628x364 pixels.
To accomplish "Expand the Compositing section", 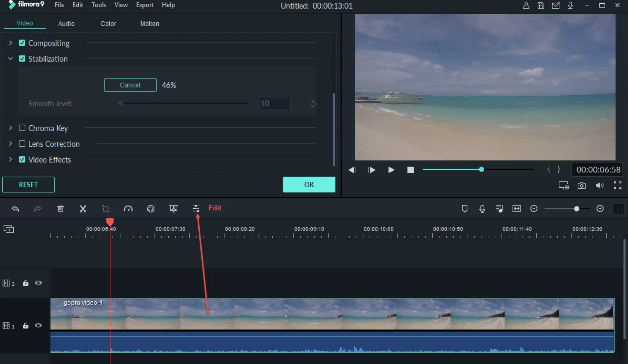I will pyautogui.click(x=10, y=43).
